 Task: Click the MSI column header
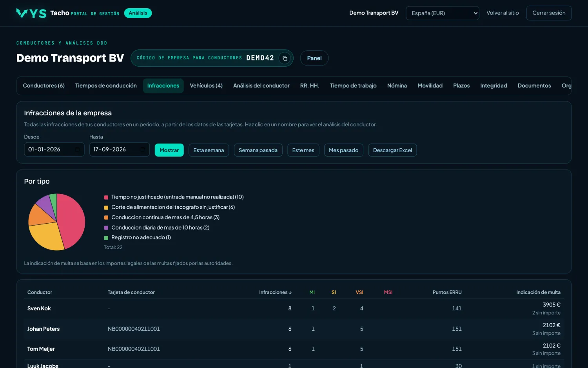point(388,292)
